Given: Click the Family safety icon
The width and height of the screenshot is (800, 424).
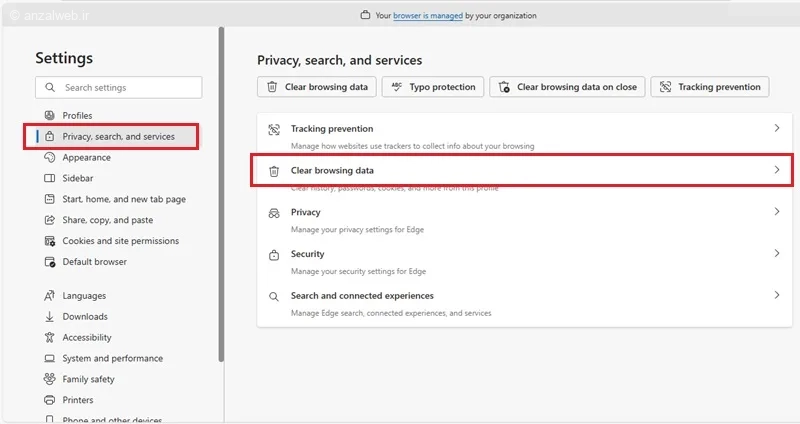Looking at the screenshot, I should coord(50,379).
